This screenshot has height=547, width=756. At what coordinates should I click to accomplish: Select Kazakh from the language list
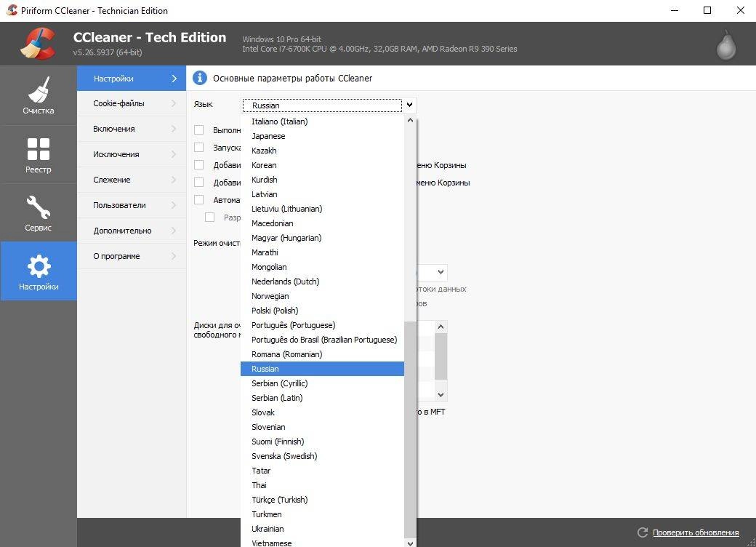[322, 151]
